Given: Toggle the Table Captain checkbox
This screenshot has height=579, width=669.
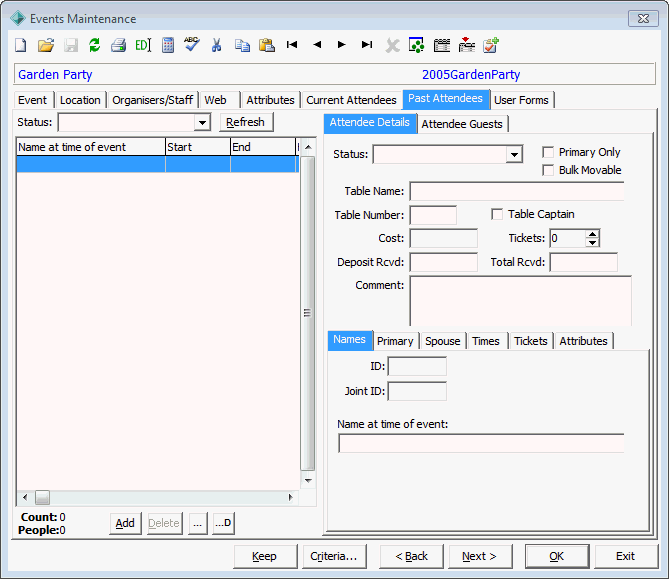Looking at the screenshot, I should [497, 214].
